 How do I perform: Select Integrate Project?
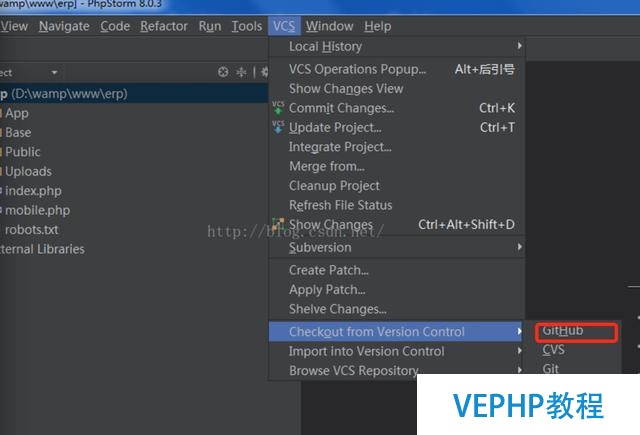pyautogui.click(x=396, y=147)
